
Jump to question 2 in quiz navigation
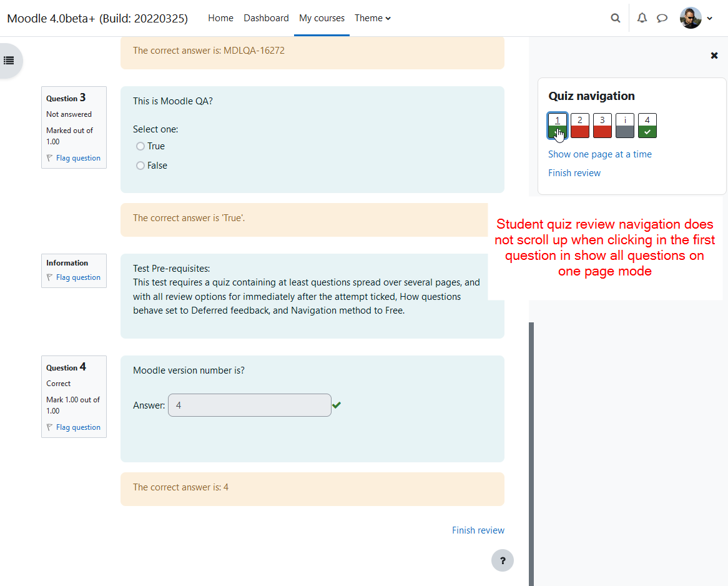(x=580, y=126)
